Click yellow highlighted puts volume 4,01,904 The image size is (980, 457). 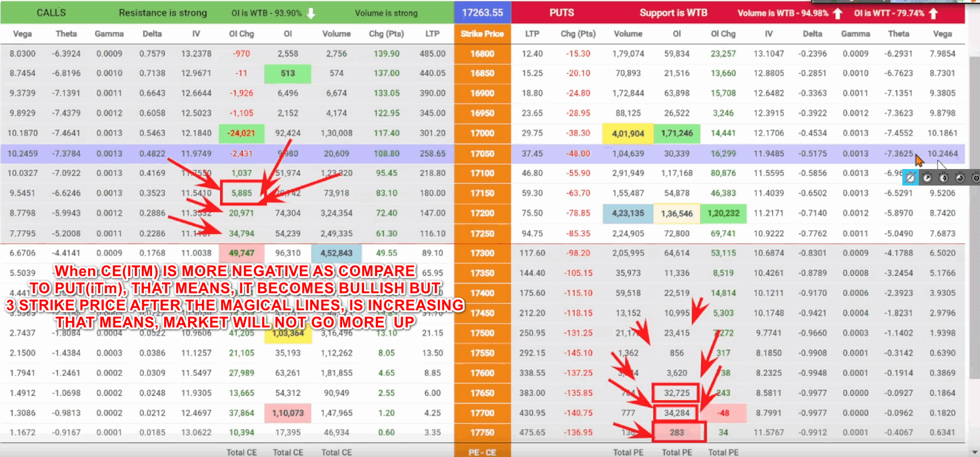[x=628, y=133]
